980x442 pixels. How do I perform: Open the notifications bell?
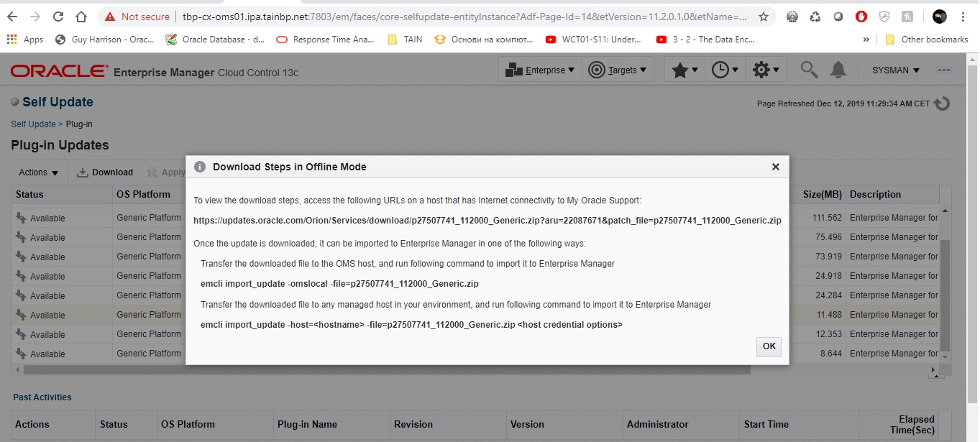click(x=838, y=70)
